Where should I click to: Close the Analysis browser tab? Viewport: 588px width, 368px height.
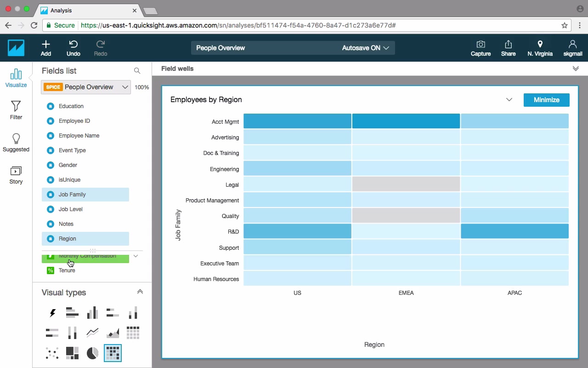(135, 10)
